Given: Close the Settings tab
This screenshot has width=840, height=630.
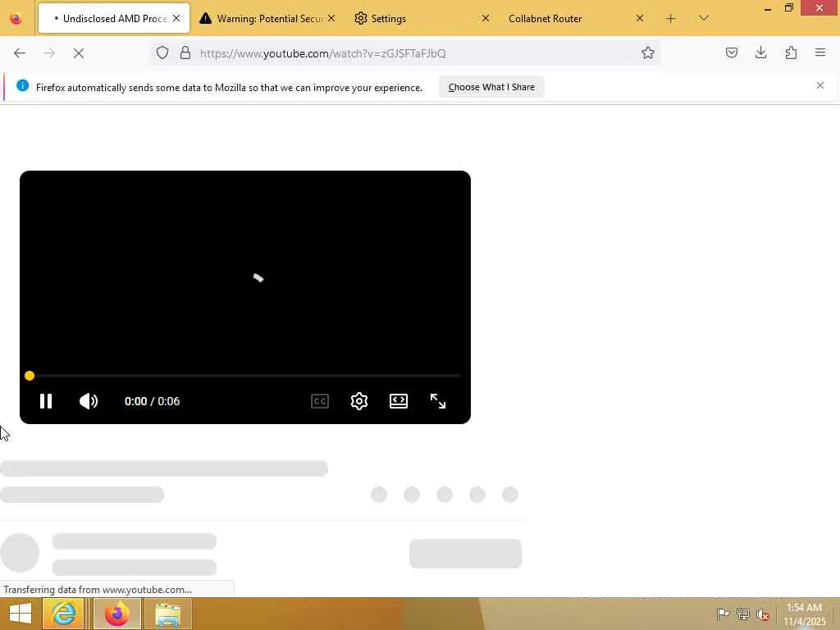Looking at the screenshot, I should (486, 18).
